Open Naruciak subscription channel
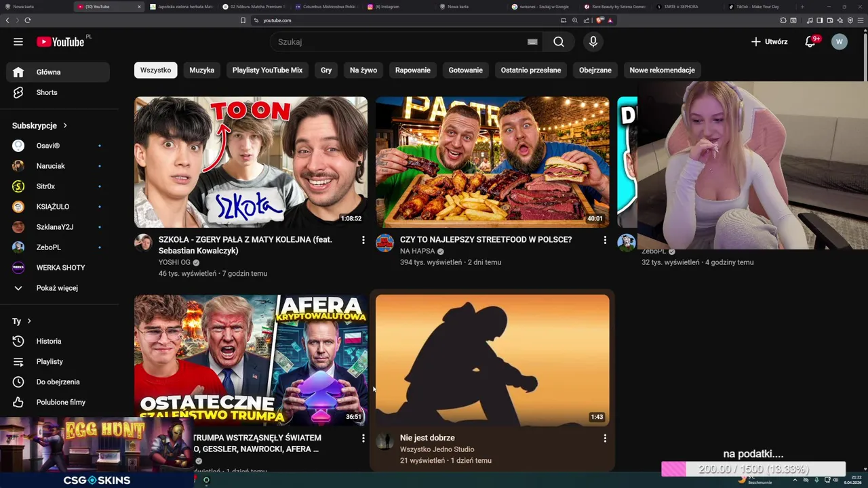The image size is (868, 488). coord(58,166)
